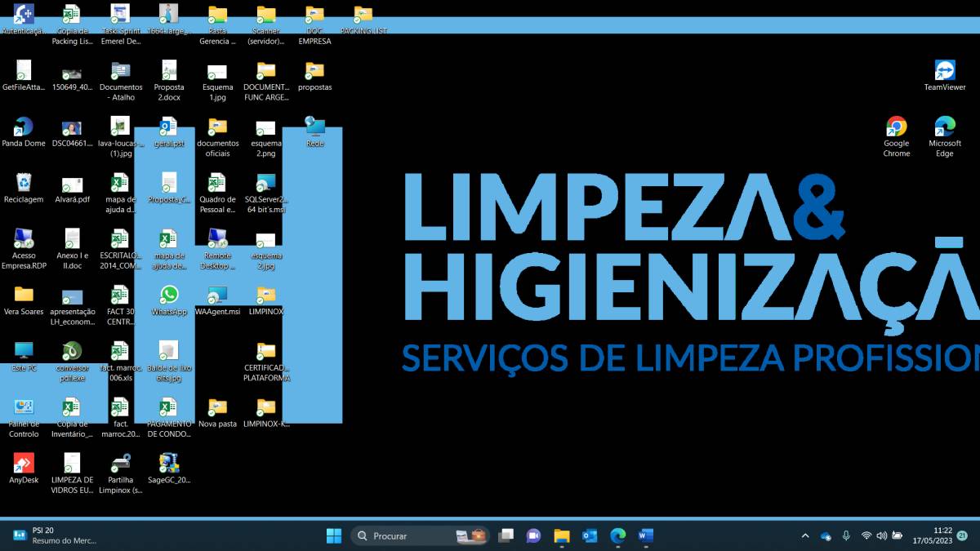This screenshot has width=980, height=551.
Task: Open the notification count badge
Action: [963, 535]
